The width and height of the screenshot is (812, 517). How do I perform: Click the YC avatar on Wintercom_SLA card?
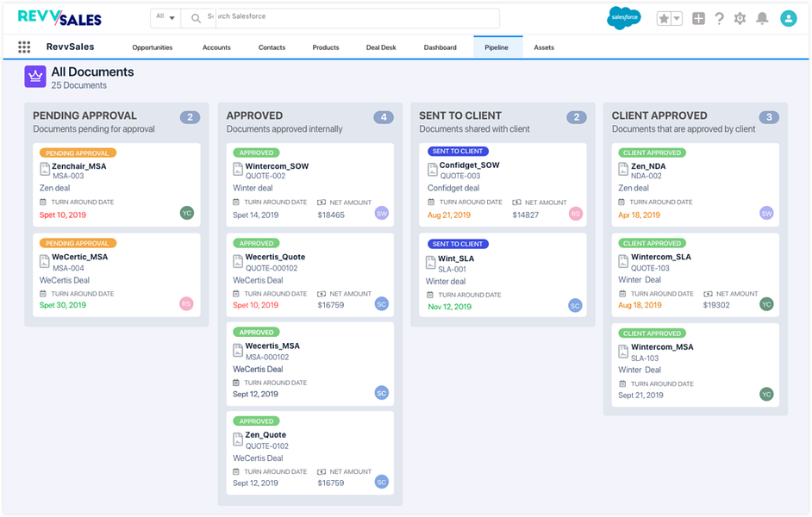(767, 304)
